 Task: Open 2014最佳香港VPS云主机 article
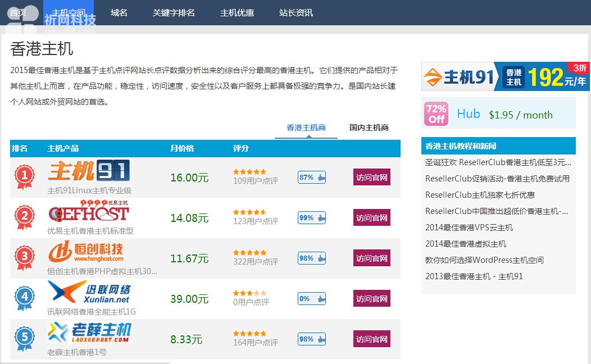pos(469,227)
